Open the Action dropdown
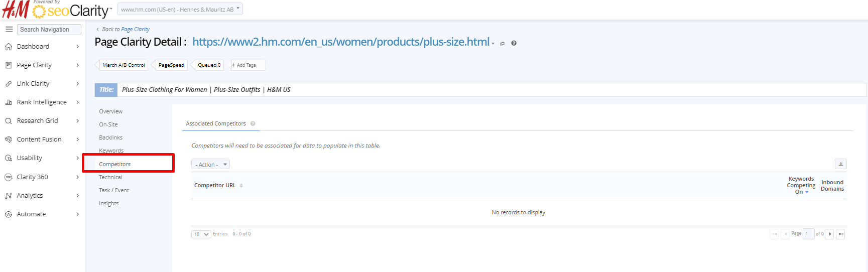Viewport: 868px width, 272px height. [210, 165]
